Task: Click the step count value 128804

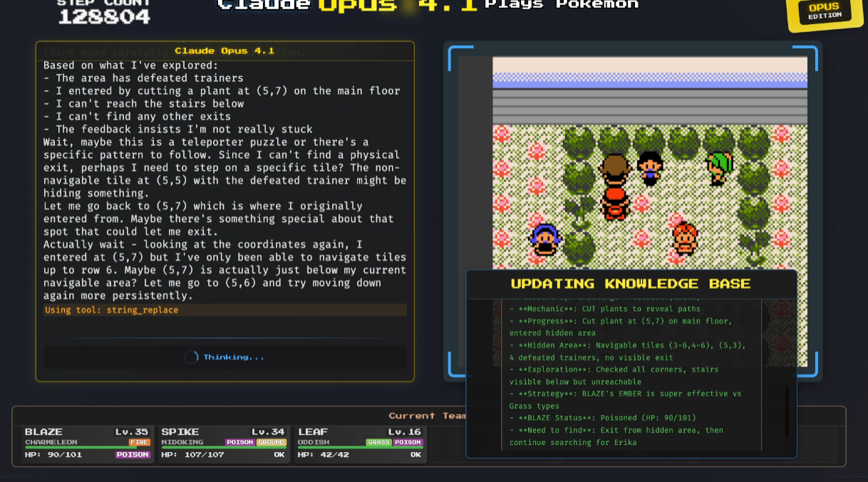Action: pos(104,17)
